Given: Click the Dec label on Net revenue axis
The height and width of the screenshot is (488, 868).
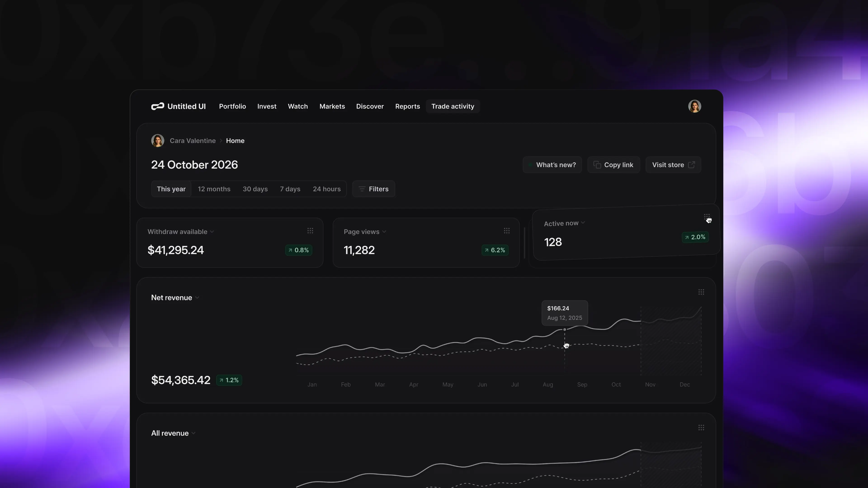Looking at the screenshot, I should coord(685,385).
